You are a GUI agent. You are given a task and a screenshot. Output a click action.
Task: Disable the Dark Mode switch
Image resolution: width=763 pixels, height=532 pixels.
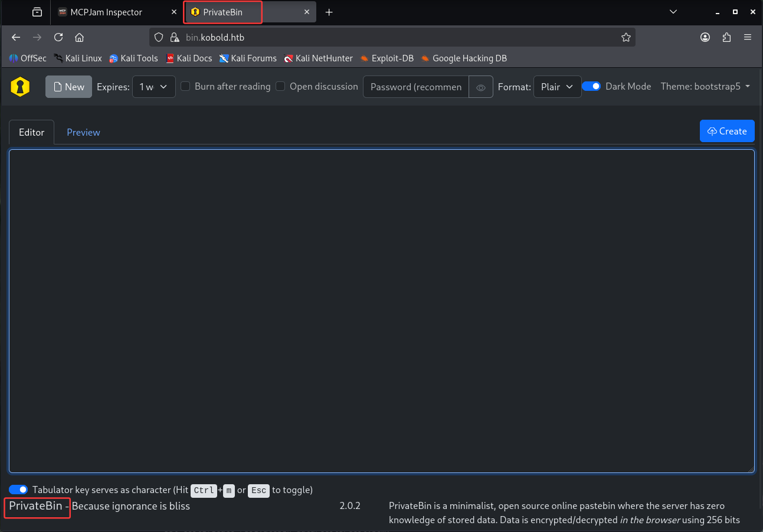(591, 86)
